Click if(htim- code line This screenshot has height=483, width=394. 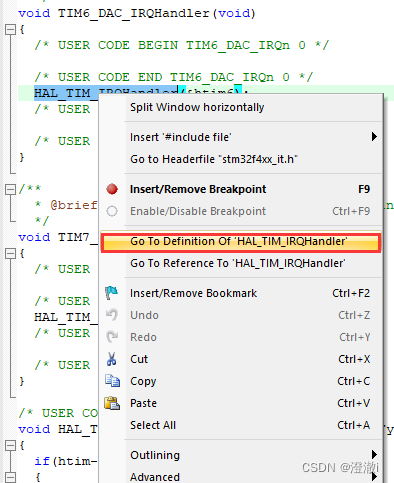click(66, 461)
